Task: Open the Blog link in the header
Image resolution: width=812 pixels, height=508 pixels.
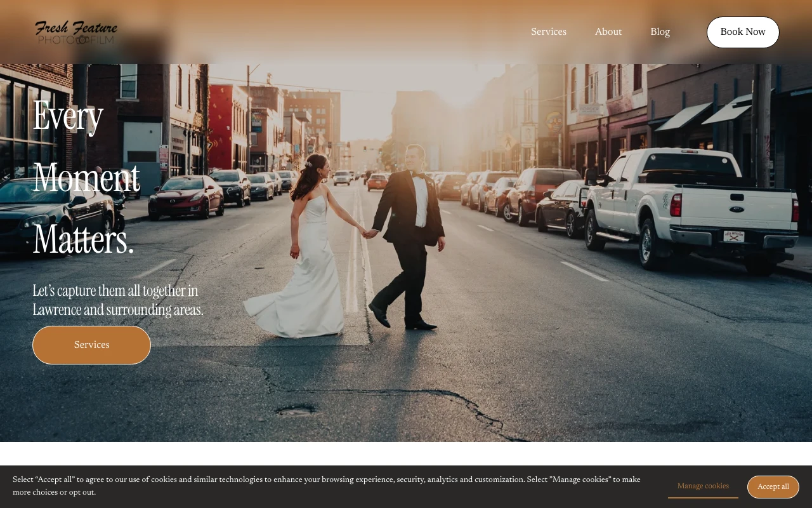Action: 660,32
